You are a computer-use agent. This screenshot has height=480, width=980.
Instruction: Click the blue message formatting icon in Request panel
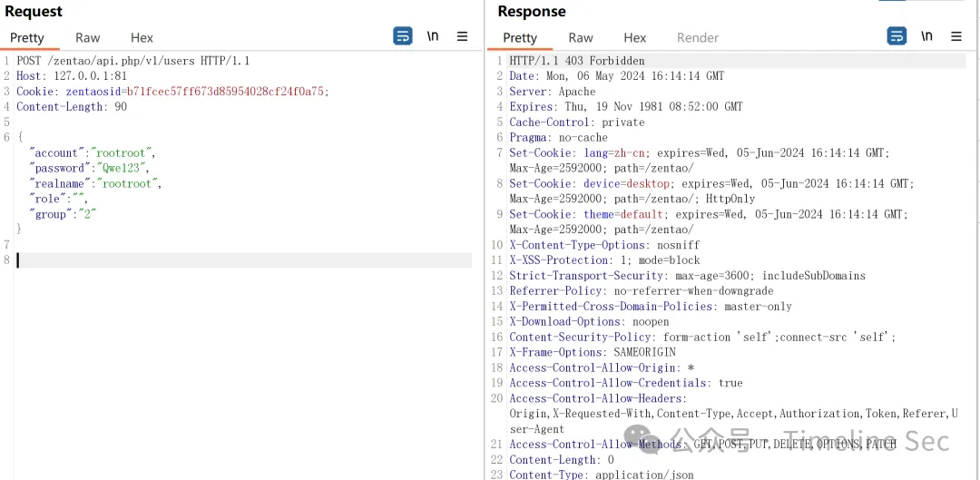pyautogui.click(x=403, y=36)
